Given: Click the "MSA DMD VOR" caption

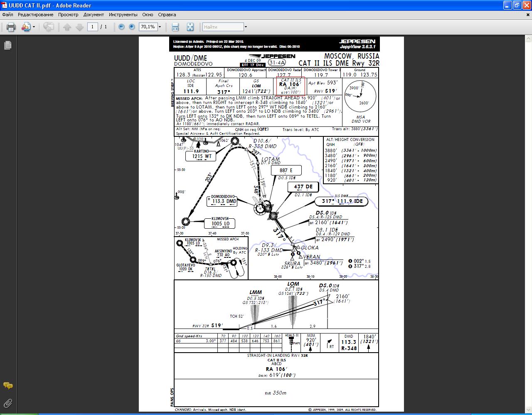Looking at the screenshot, I should click(x=361, y=119).
